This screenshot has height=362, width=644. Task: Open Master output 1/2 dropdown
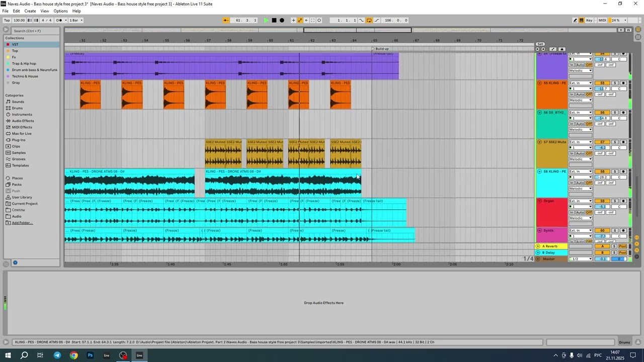coord(581,259)
